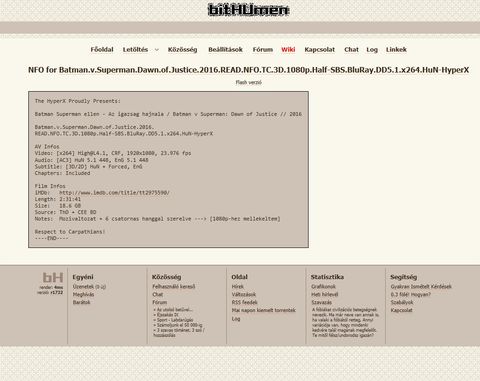The height and width of the screenshot is (381, 480).
Task: Open the 'Számoljunk el 50 000-ig' topic
Action: click(179, 325)
